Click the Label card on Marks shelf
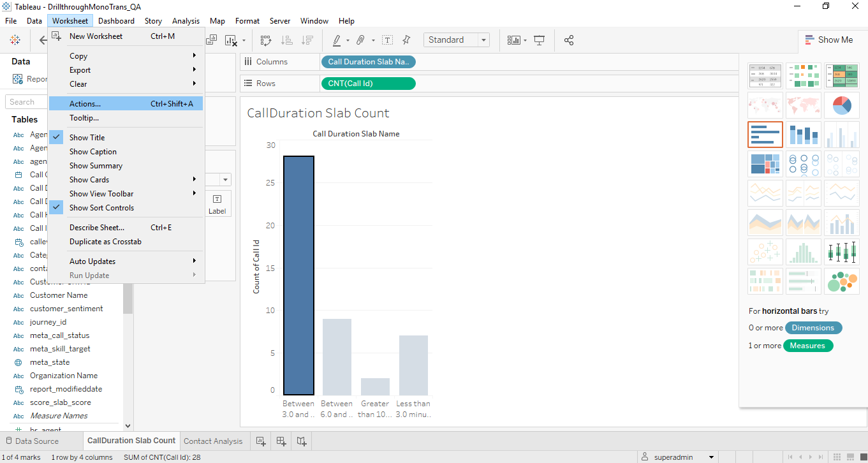Image resolution: width=868 pixels, height=463 pixels. [x=217, y=204]
